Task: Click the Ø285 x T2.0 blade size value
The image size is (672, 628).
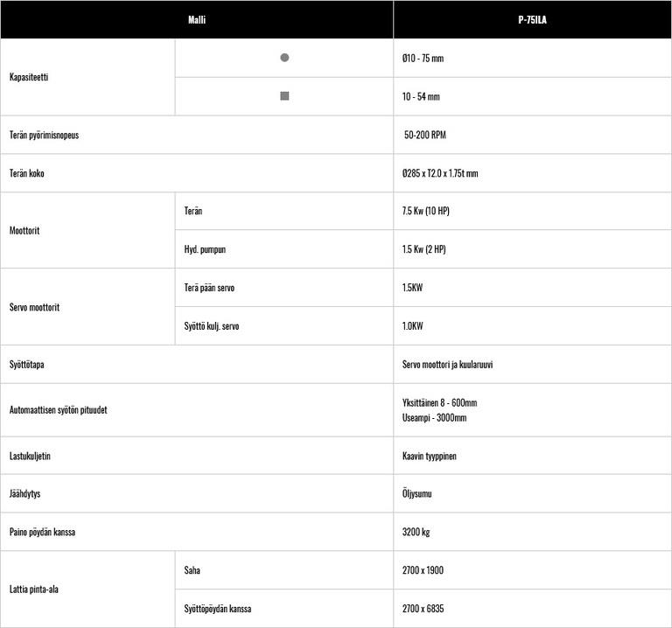Action: [x=440, y=173]
